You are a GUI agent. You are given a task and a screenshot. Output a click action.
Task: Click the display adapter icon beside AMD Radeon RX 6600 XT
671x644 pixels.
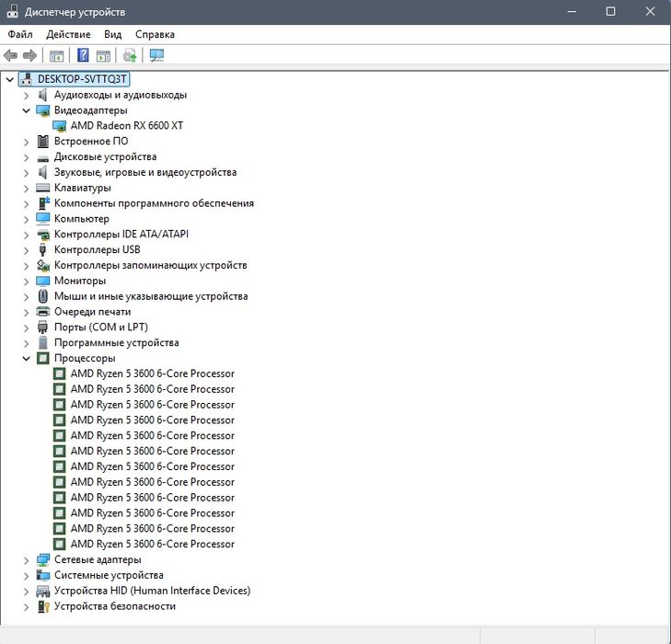click(59, 126)
